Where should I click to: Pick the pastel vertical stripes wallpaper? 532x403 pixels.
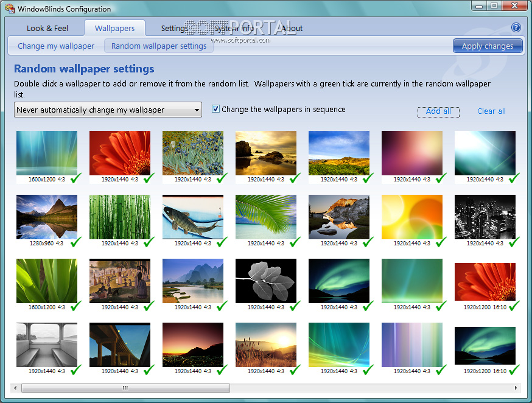(412, 345)
